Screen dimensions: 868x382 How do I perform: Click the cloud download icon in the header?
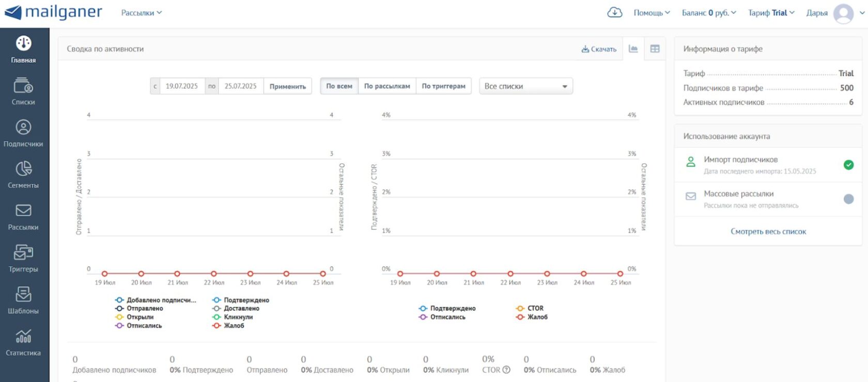click(x=614, y=12)
